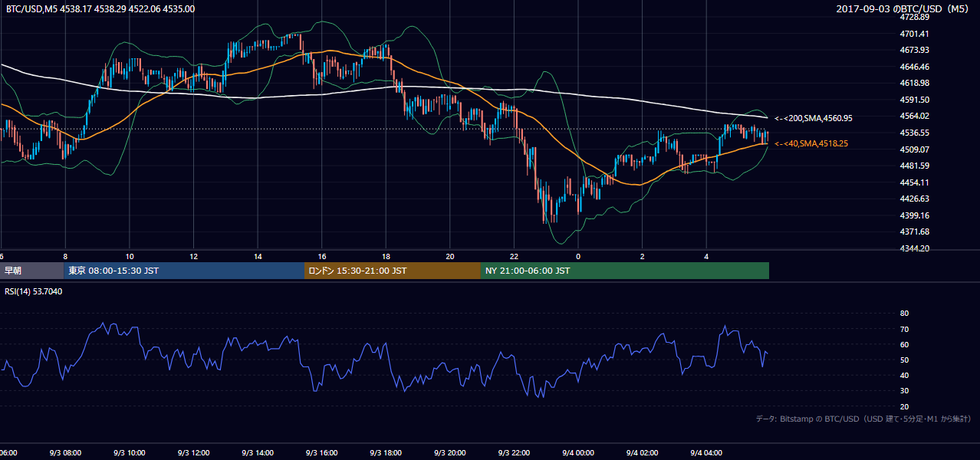Click the 9/4 04:00 bottom time label

click(x=706, y=453)
